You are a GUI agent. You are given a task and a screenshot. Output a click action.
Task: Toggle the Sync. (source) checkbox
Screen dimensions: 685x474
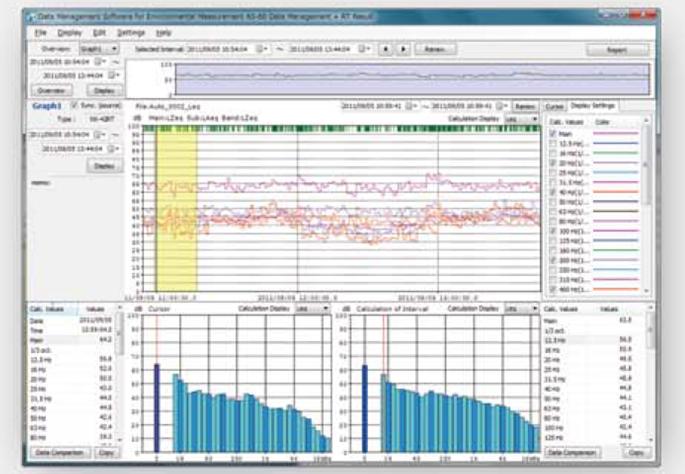(x=74, y=104)
